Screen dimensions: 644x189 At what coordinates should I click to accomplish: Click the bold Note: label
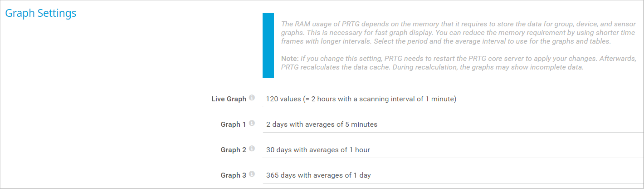290,59
